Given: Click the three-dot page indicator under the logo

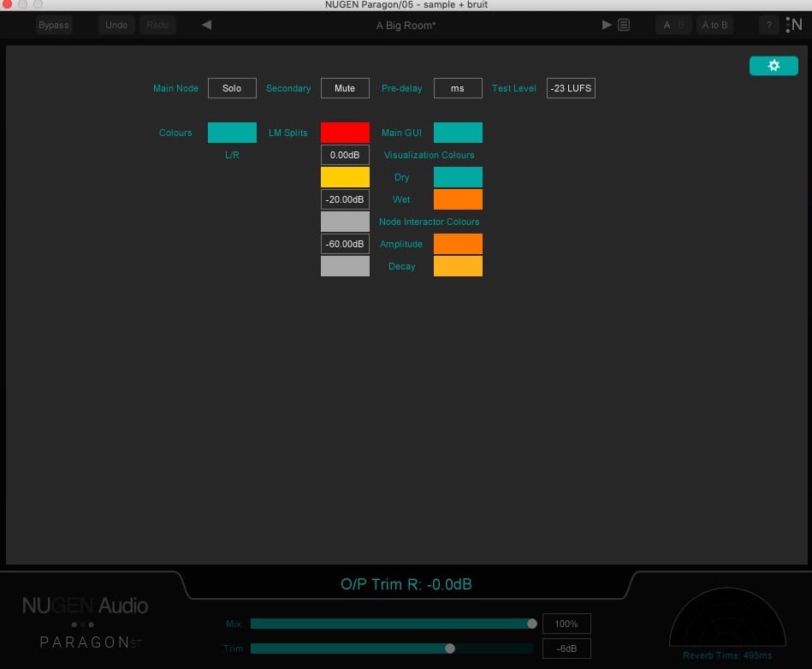Looking at the screenshot, I should pyautogui.click(x=82, y=625).
